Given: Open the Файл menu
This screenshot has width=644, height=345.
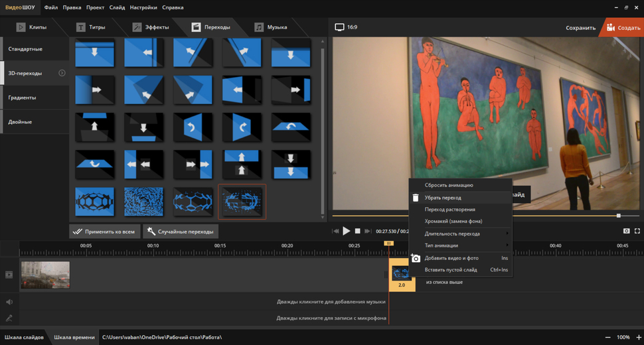Looking at the screenshot, I should (51, 7).
